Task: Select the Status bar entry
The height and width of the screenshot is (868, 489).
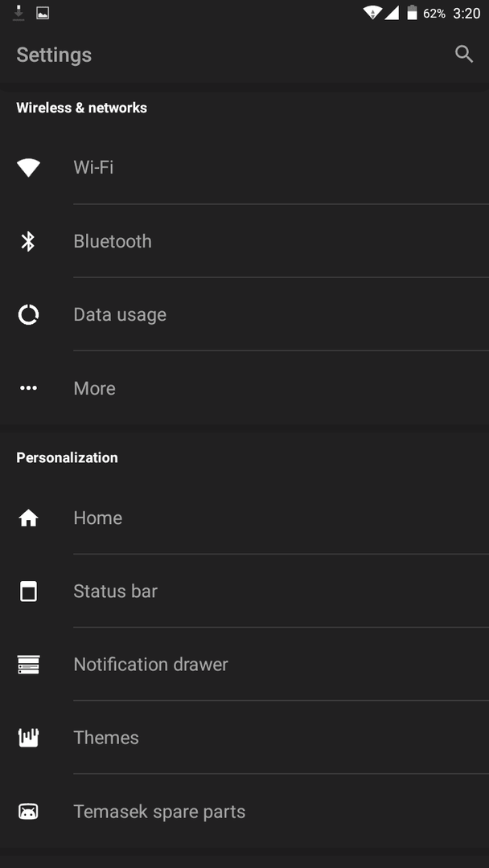Action: click(x=244, y=592)
